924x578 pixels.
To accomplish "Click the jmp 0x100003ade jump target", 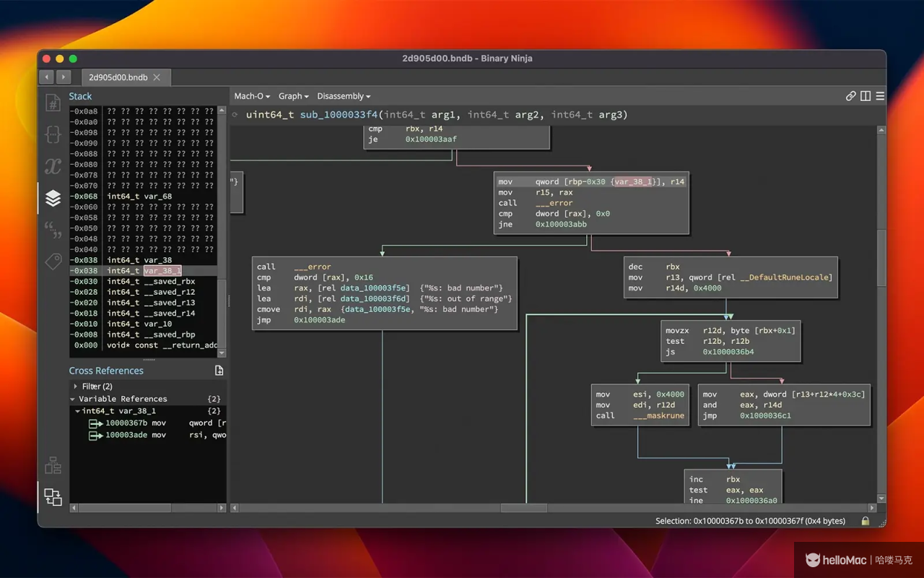I will (x=320, y=320).
